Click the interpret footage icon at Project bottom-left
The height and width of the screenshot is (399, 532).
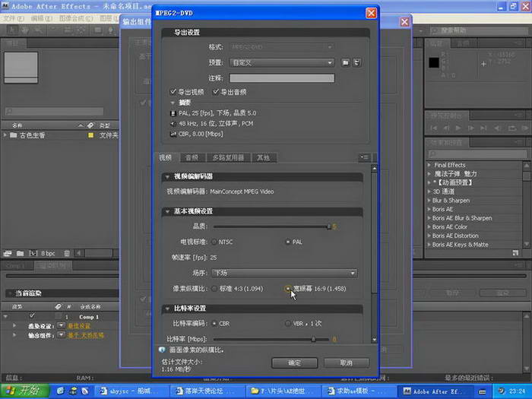tap(7, 253)
